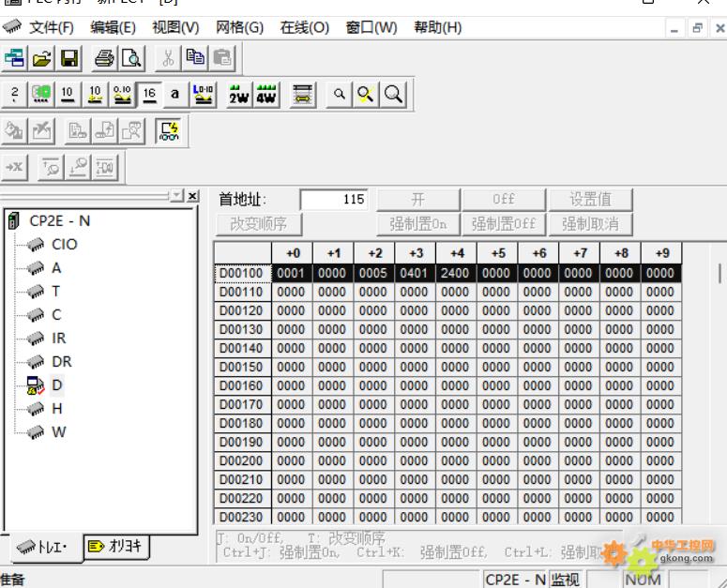
Task: Click the largest magnifier zoom icon
Action: (393, 95)
